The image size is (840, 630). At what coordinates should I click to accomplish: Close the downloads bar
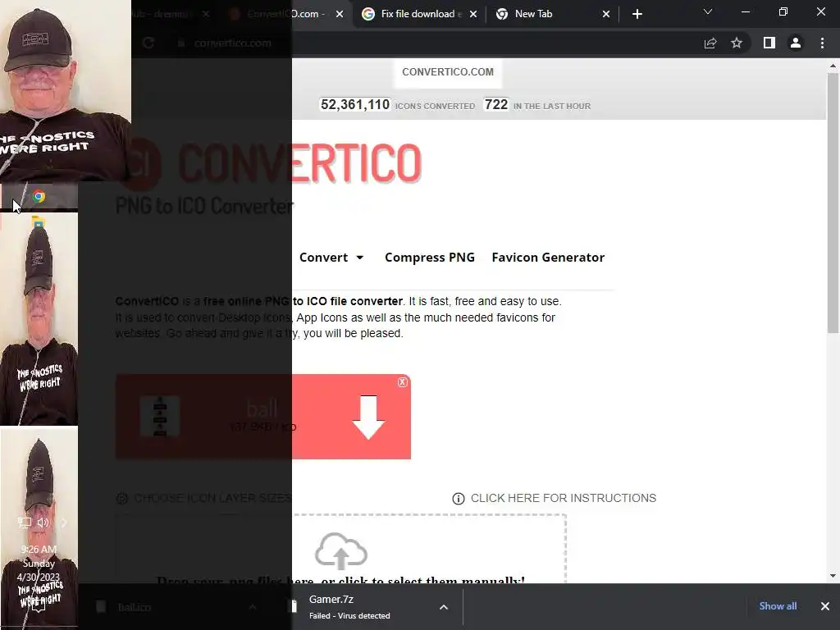[x=825, y=606]
